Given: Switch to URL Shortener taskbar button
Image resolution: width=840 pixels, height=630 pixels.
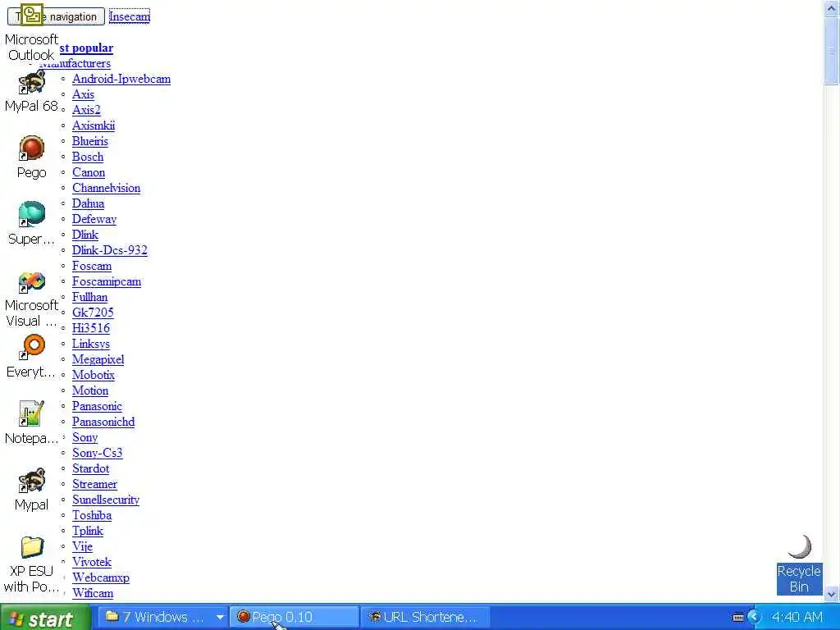Looking at the screenshot, I should pos(426,617).
